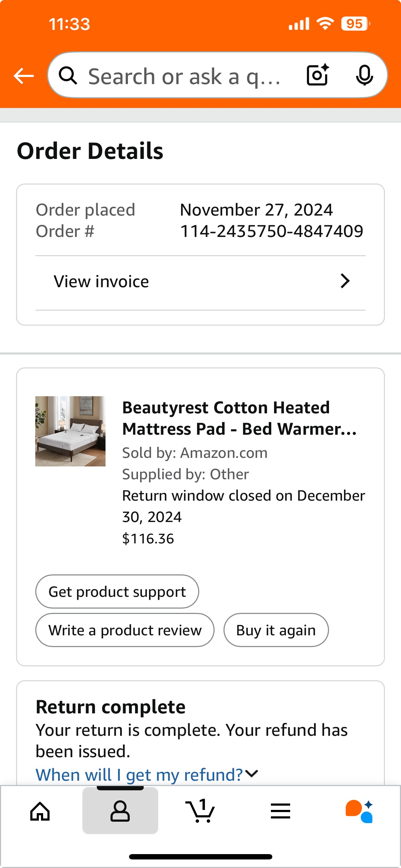Tap the View invoice chevron arrow

pos(345,281)
